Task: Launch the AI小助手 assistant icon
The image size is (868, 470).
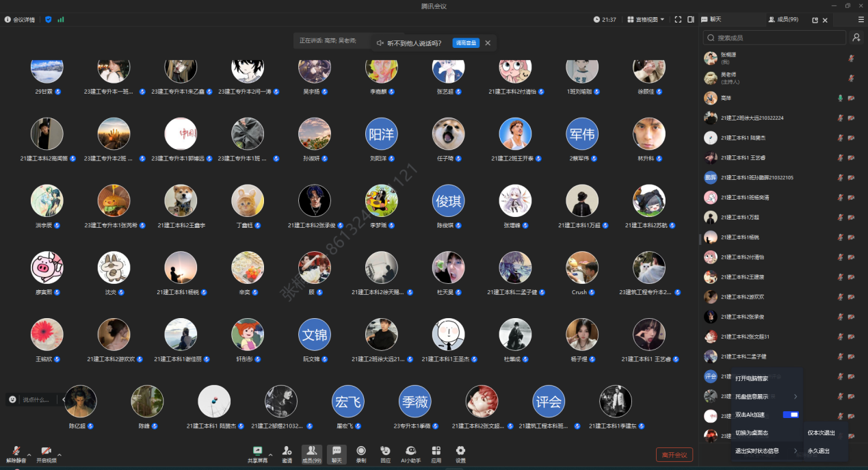Action: [410, 451]
